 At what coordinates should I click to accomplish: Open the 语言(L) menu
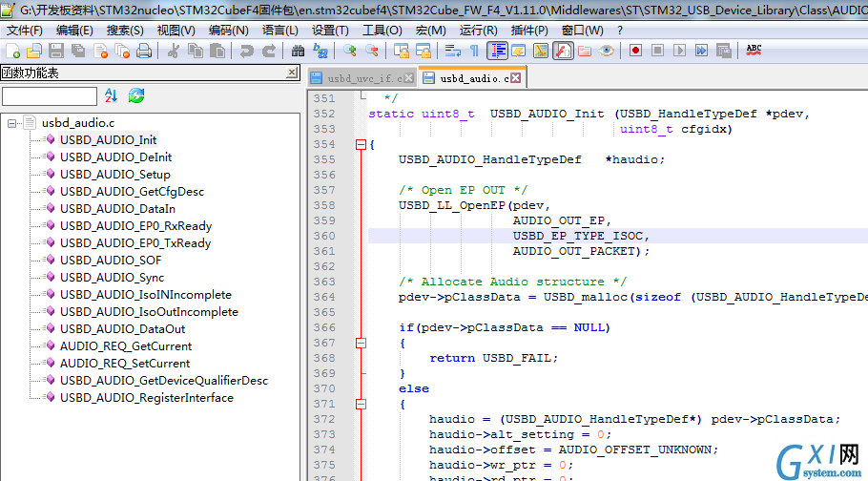pyautogui.click(x=280, y=31)
